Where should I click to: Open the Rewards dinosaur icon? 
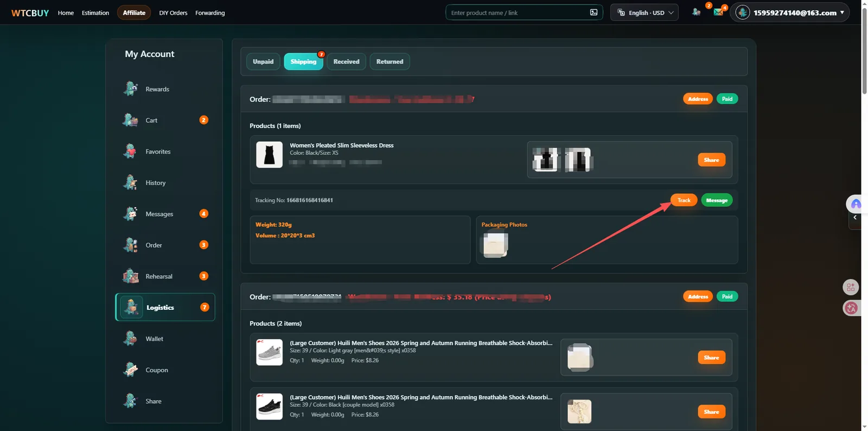click(x=130, y=88)
